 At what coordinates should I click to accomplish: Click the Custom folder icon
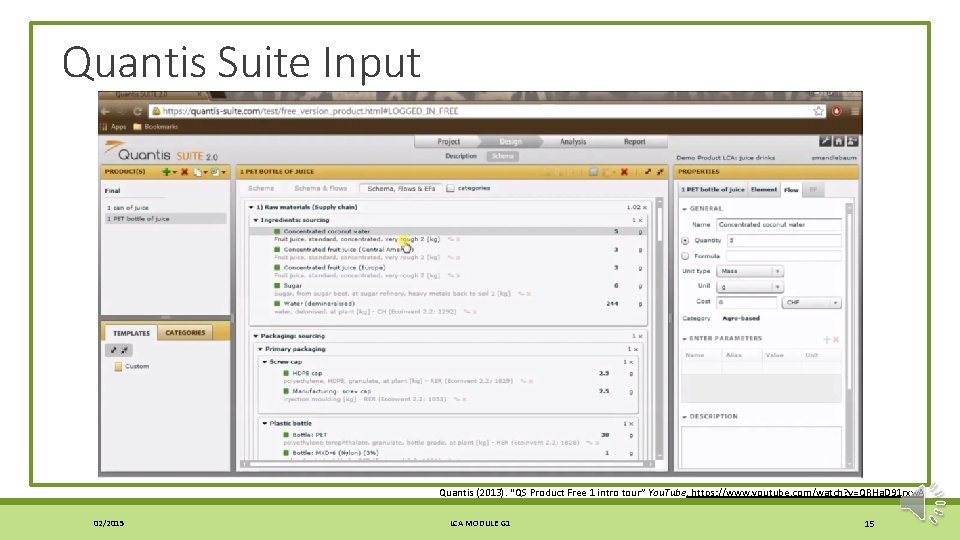[x=118, y=366]
